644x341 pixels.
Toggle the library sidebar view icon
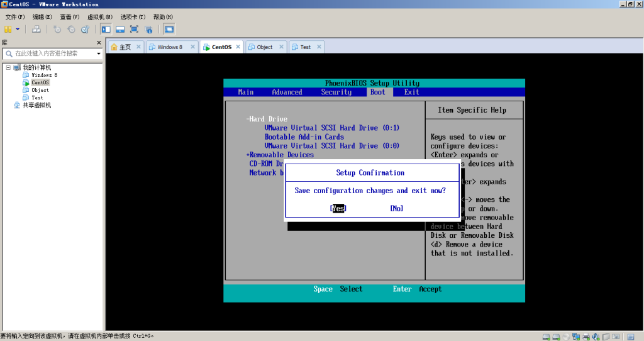click(106, 29)
